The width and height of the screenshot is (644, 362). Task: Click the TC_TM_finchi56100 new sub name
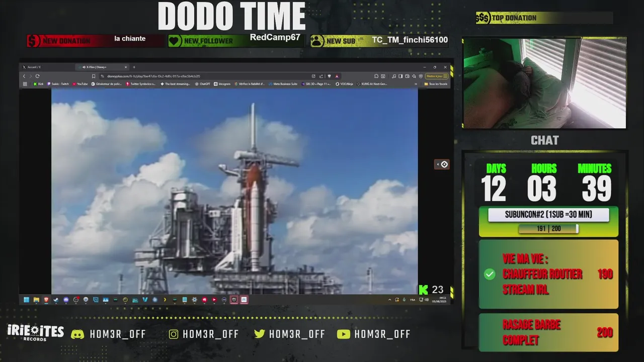click(x=410, y=40)
